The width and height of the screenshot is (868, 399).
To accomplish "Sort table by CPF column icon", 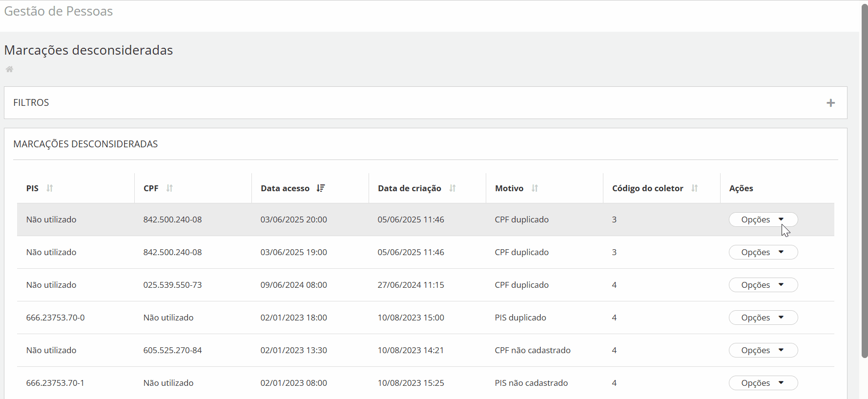I will coord(169,188).
